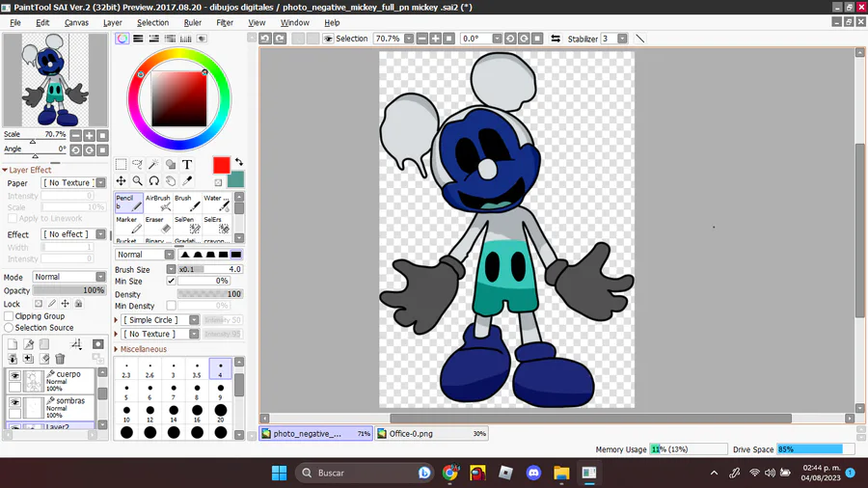Toggle the Selection visibility eye
868x488 pixels.
pyautogui.click(x=328, y=39)
